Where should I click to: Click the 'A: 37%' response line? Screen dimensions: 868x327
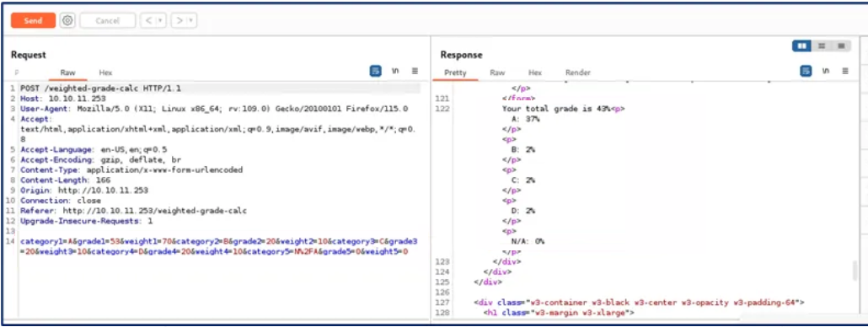(x=525, y=119)
